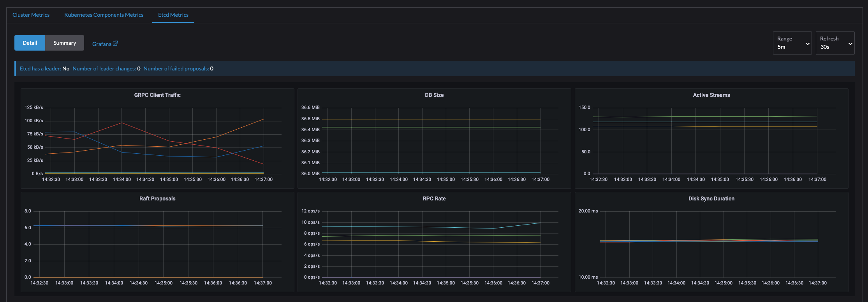Screen dimensions: 868x302
Task: Click the Raft Proposals chart title
Action: (157, 198)
